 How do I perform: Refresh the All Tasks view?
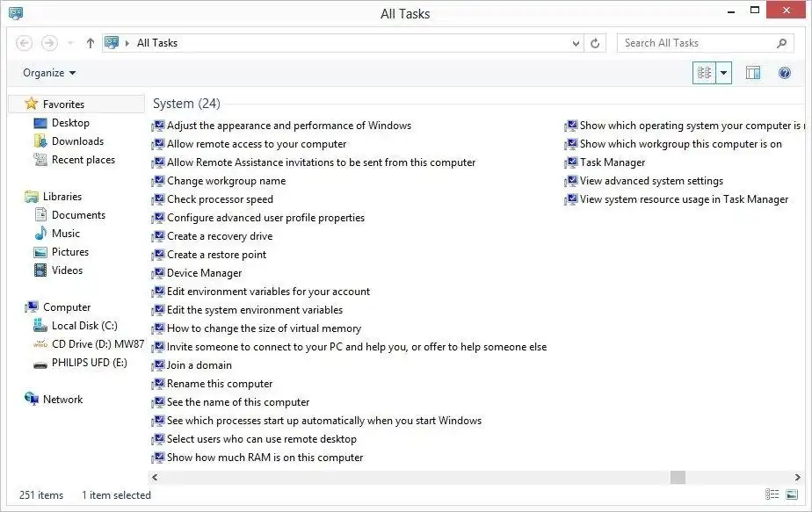pyautogui.click(x=596, y=43)
